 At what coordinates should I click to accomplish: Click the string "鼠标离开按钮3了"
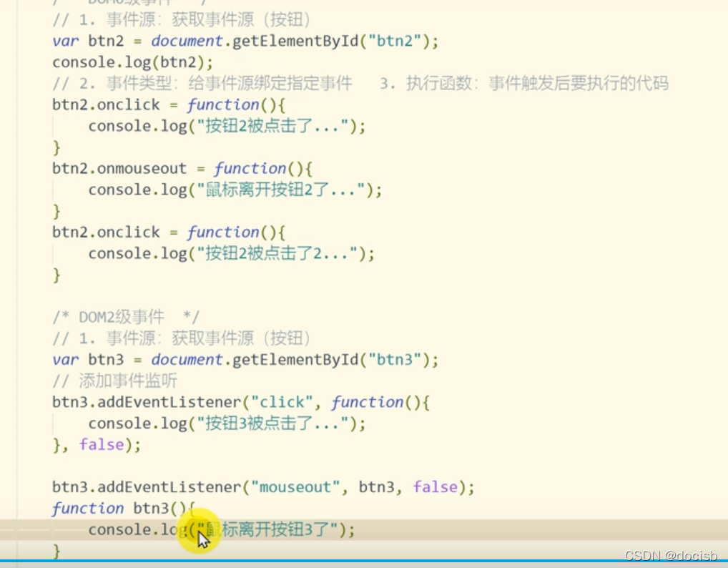coord(267,530)
